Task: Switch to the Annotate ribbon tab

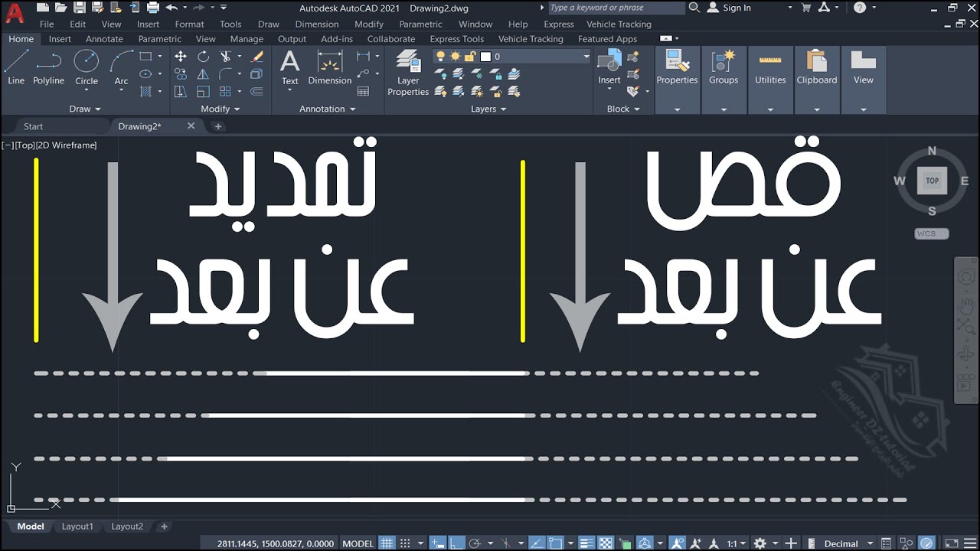Action: pyautogui.click(x=104, y=39)
